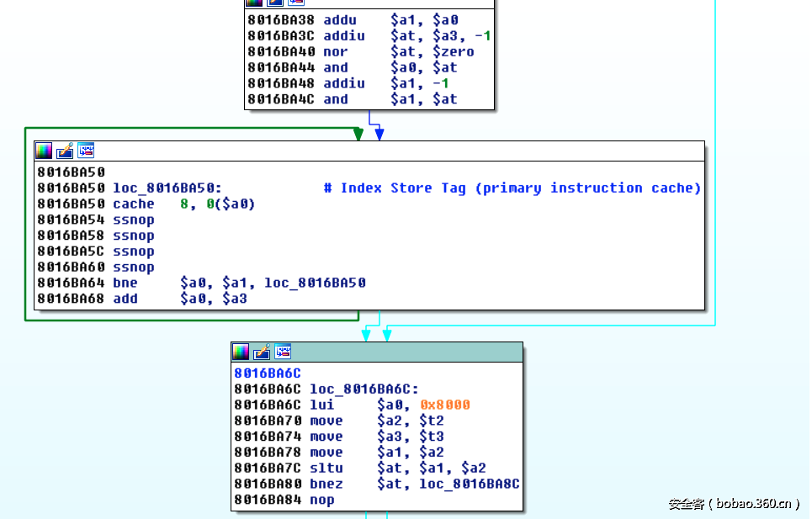Select the addu instruction at 8016BA38
812x519 pixels.
(x=339, y=19)
